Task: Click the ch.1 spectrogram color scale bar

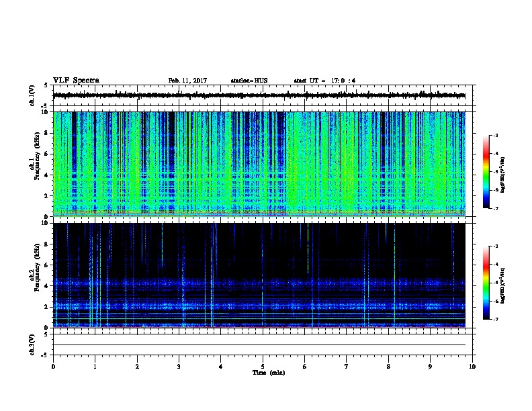Action: pyautogui.click(x=486, y=172)
